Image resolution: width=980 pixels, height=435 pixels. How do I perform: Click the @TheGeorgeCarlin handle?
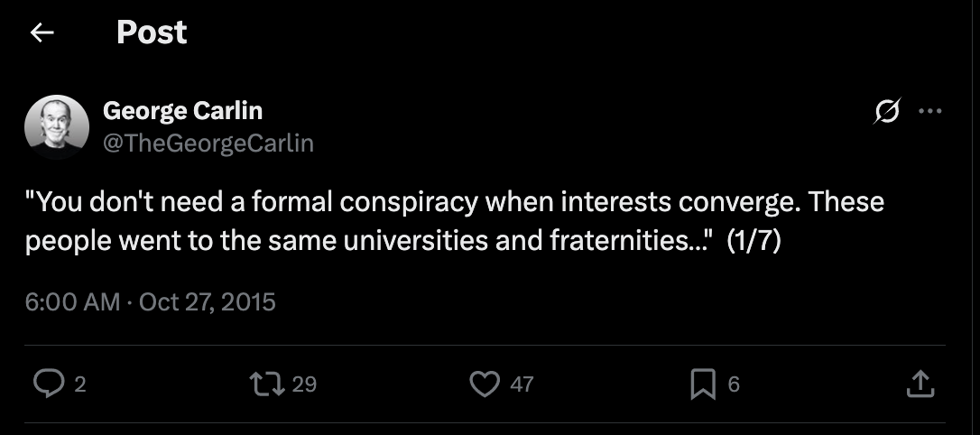(x=208, y=143)
